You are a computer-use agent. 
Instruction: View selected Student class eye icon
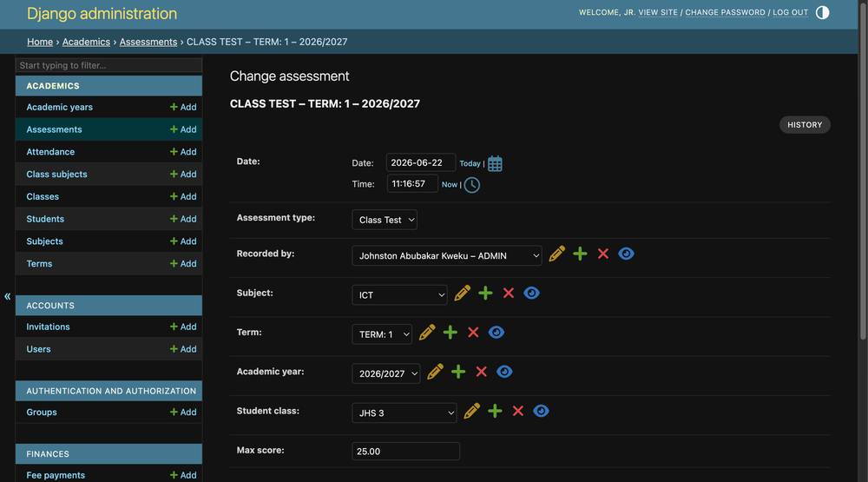tap(541, 411)
